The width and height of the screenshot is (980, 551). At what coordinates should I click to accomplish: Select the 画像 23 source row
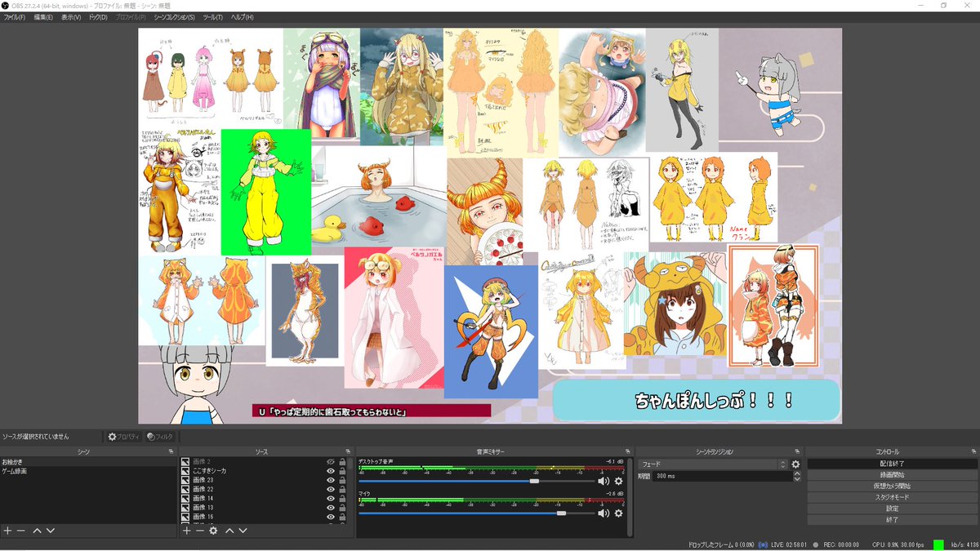coord(263,480)
